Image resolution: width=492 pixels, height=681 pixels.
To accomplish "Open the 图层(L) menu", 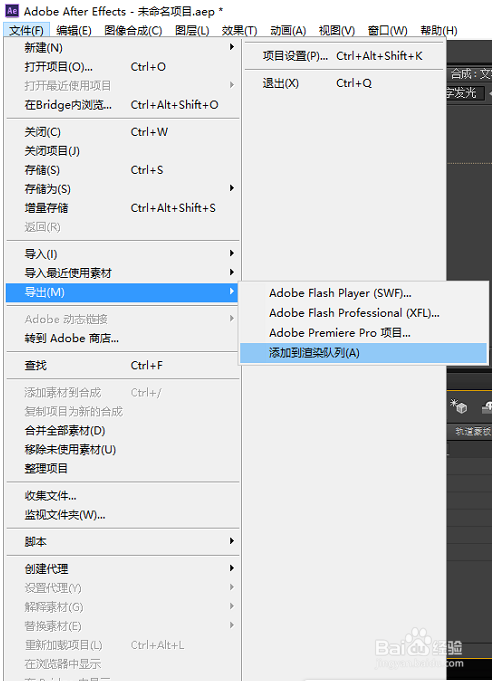I will point(192,30).
